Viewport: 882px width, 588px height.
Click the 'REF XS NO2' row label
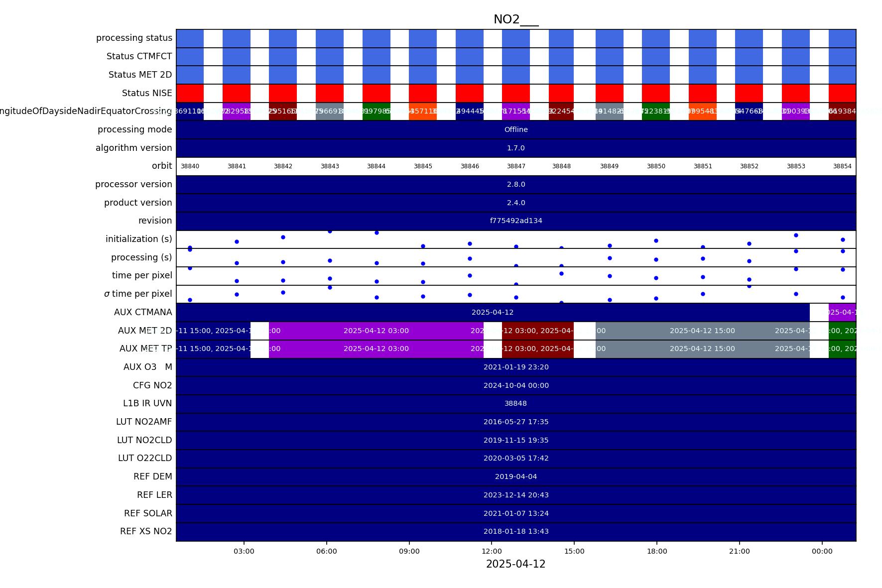pos(146,531)
